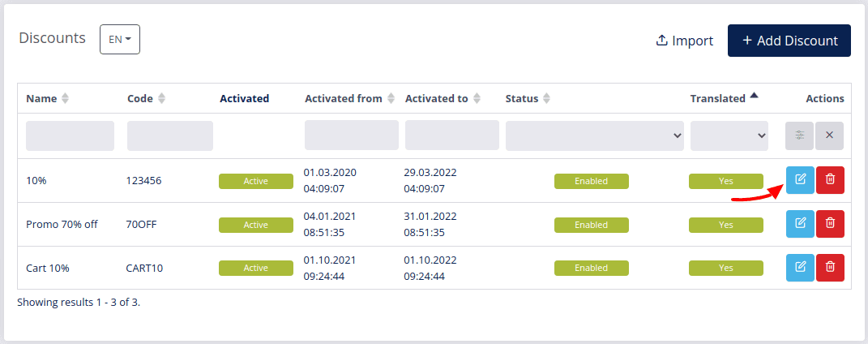Open the EN language dropdown
The image size is (868, 344).
pos(120,39)
